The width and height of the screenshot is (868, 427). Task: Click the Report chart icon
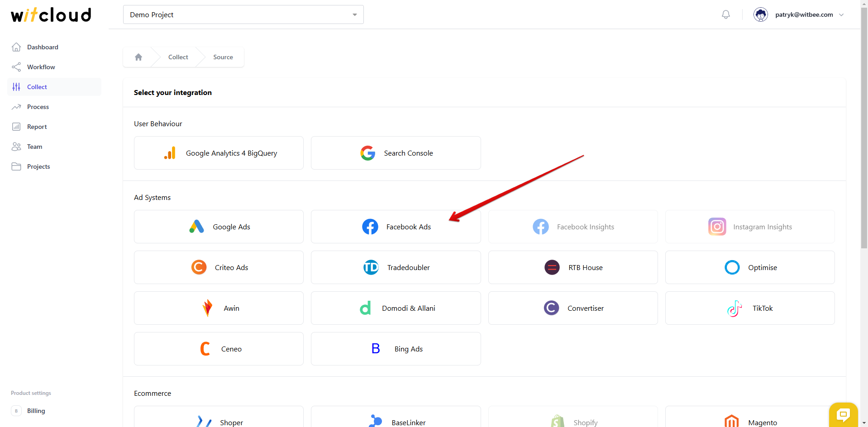click(x=16, y=127)
